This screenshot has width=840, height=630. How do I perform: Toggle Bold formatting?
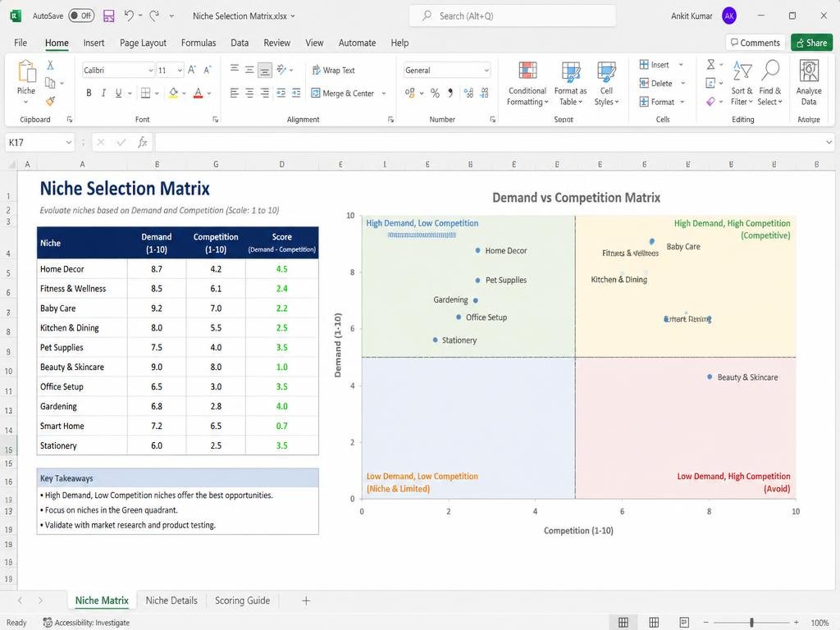click(89, 94)
